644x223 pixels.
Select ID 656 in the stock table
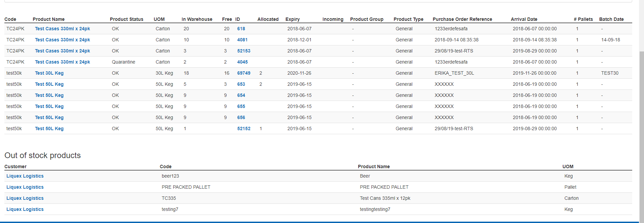click(241, 117)
